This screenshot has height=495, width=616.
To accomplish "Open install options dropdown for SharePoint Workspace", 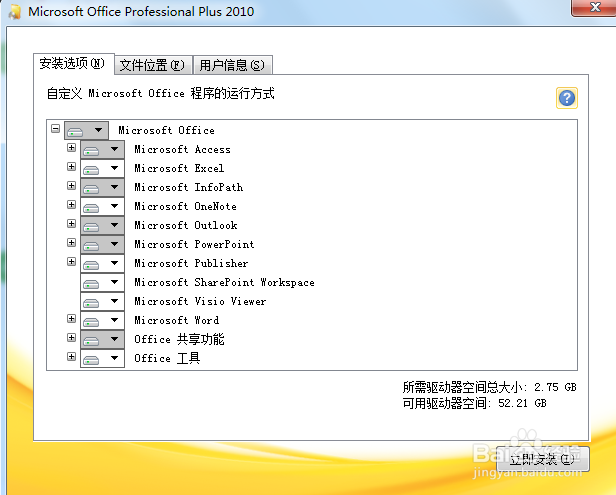I will click(x=103, y=282).
